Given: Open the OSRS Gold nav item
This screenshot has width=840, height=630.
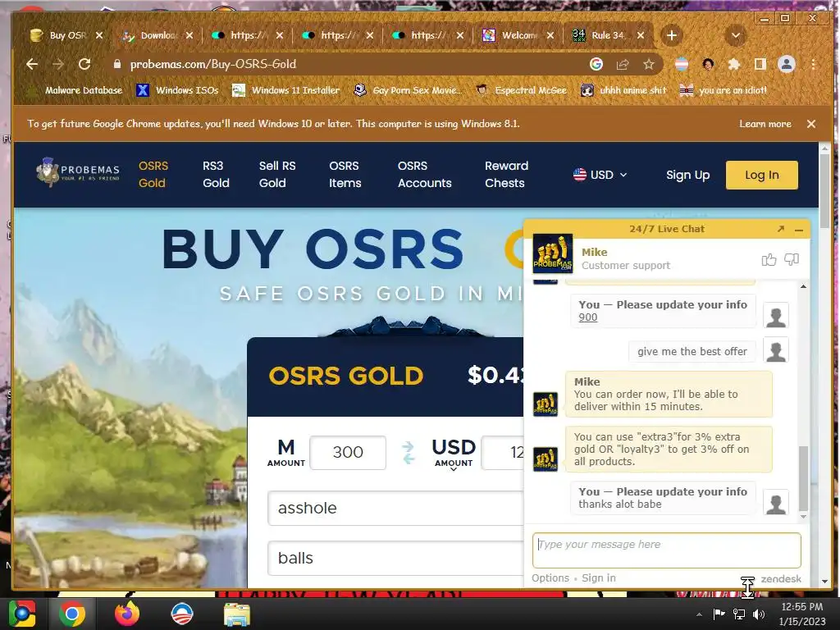Looking at the screenshot, I should click(153, 175).
